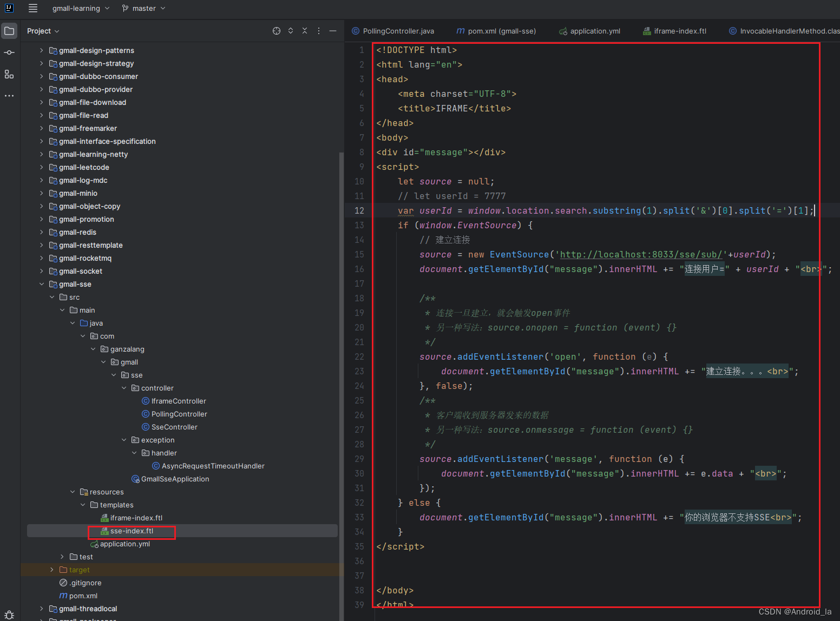Place cursor on '<title>IFRAME</title>' line
The image size is (840, 621).
[x=454, y=108]
